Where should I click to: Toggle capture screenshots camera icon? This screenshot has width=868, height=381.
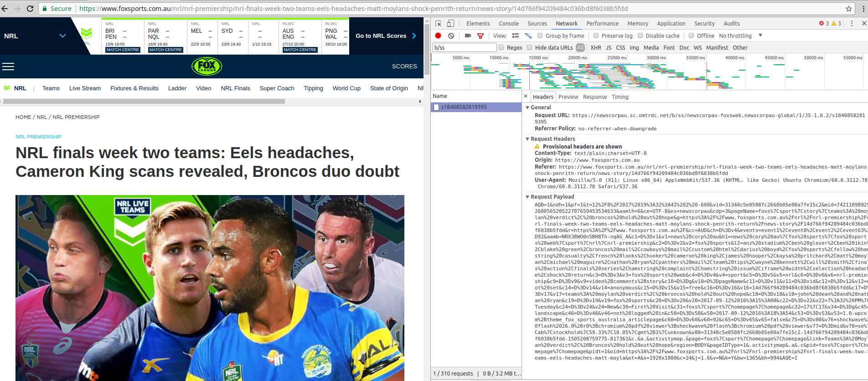(x=468, y=36)
